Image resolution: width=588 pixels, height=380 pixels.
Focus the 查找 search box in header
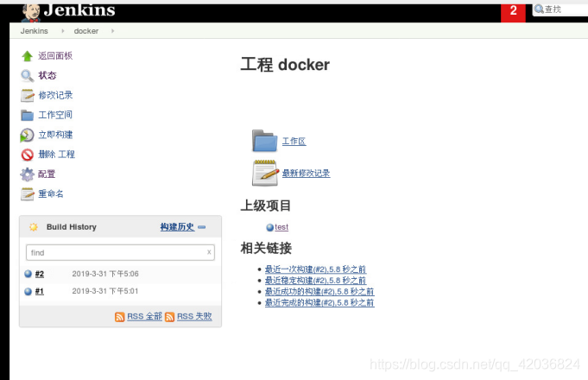click(x=560, y=9)
